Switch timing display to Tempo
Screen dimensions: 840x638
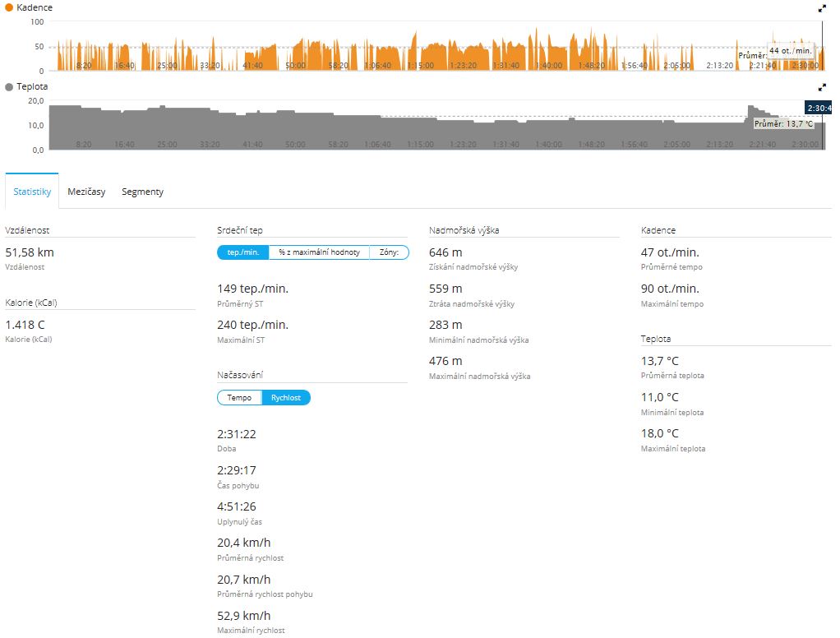point(239,398)
